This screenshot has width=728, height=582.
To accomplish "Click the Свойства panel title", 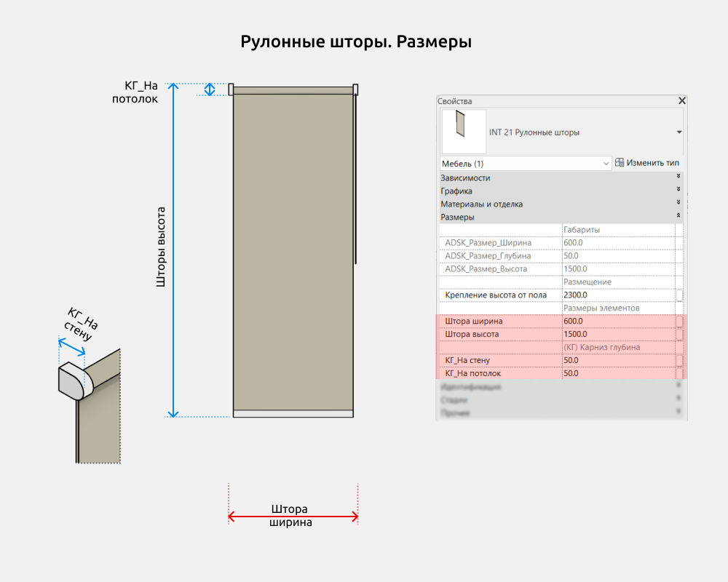I will (x=454, y=100).
